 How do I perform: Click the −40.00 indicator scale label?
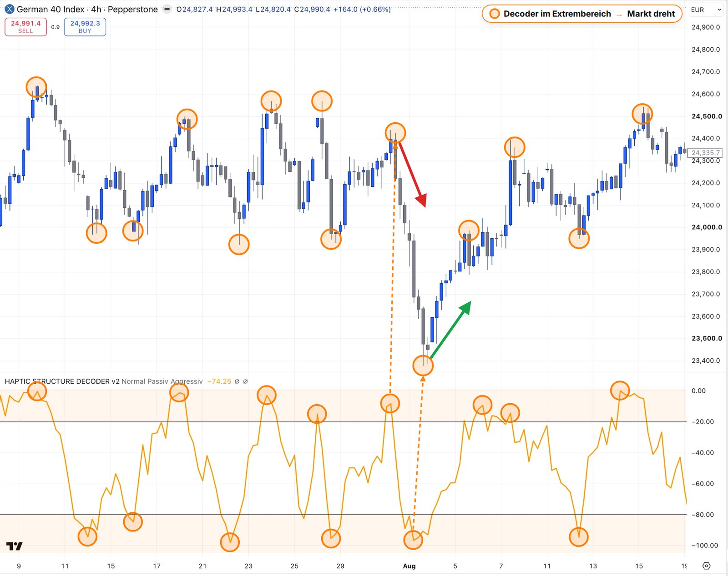(x=703, y=452)
